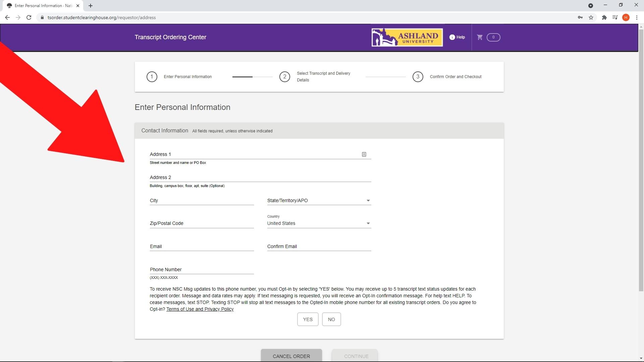Click the shopping cart icon
This screenshot has width=644, height=362.
pos(480,37)
